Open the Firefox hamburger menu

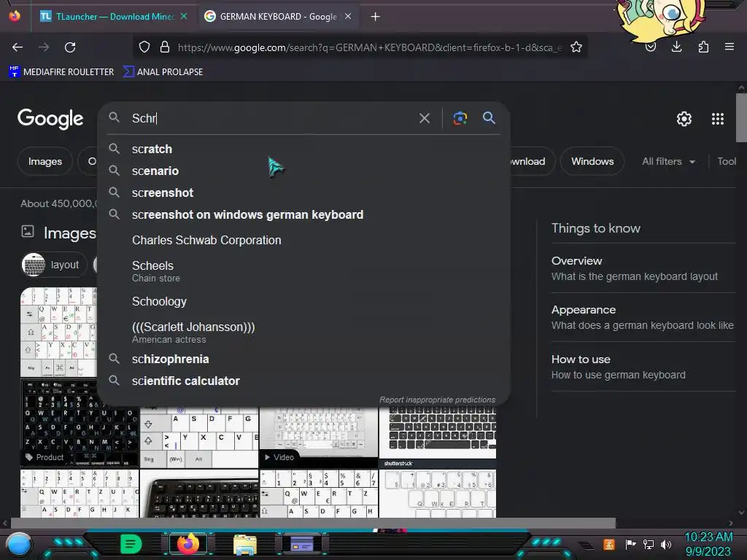coord(729,47)
